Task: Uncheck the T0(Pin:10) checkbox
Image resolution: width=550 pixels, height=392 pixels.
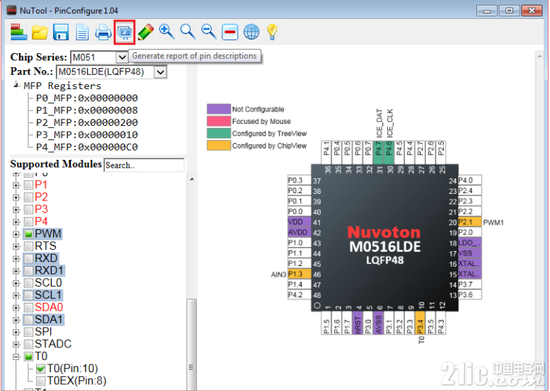Action: pos(40,369)
